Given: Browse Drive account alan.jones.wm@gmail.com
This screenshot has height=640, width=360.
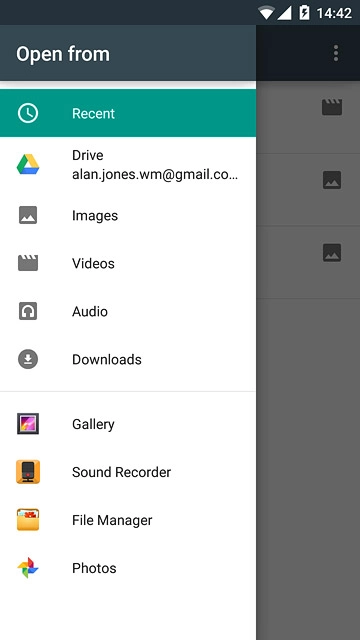Looking at the screenshot, I should click(128, 164).
